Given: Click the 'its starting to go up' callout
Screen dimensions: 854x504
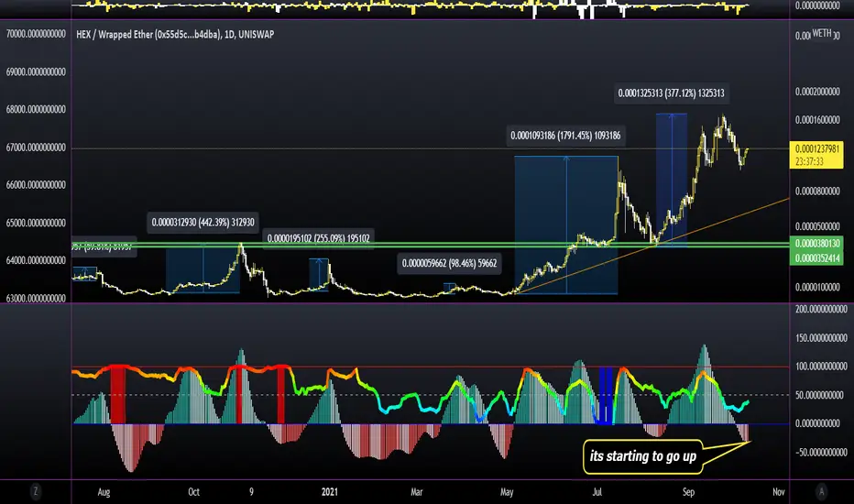Looking at the screenshot, I should (642, 456).
